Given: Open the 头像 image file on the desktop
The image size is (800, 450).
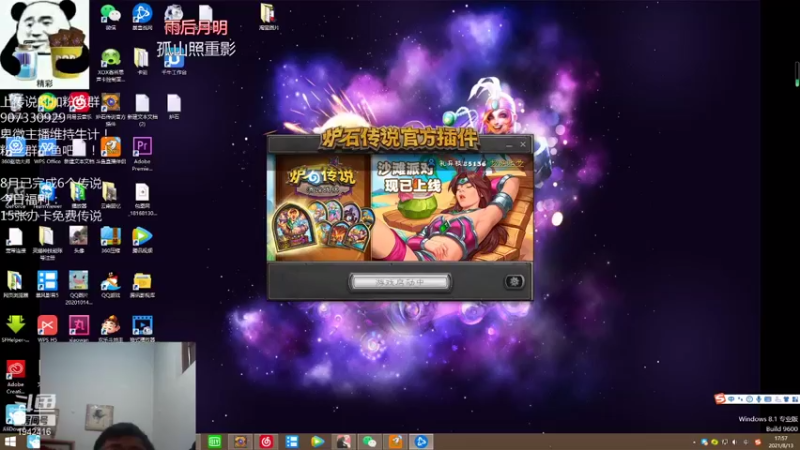Looking at the screenshot, I should point(79,240).
